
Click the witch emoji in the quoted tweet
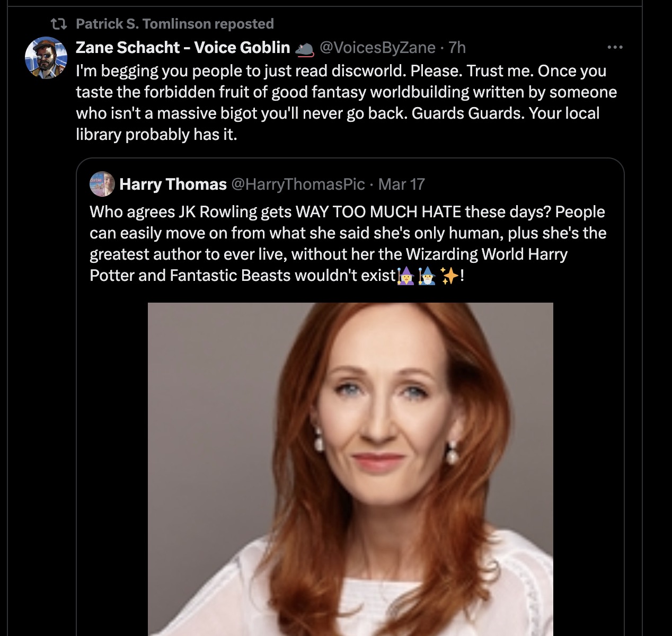click(405, 276)
